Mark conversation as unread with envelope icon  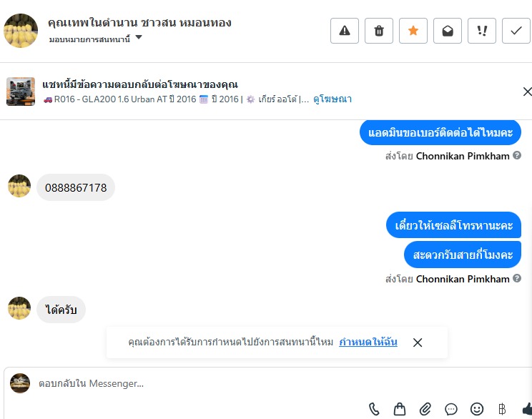pos(448,31)
